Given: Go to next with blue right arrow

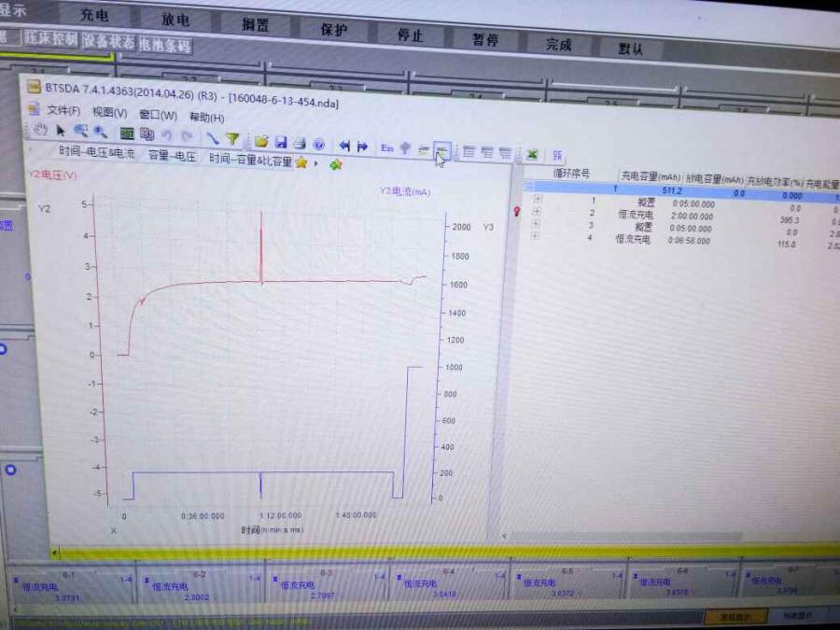Looking at the screenshot, I should click(363, 147).
